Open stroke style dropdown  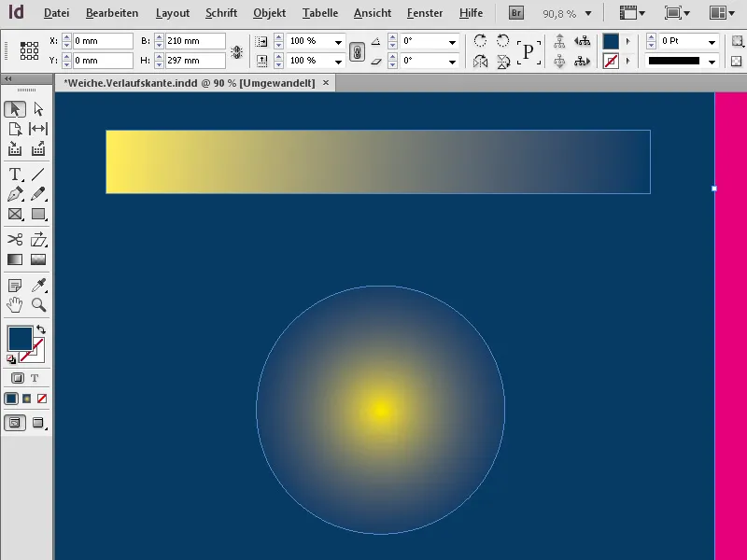pyautogui.click(x=712, y=62)
